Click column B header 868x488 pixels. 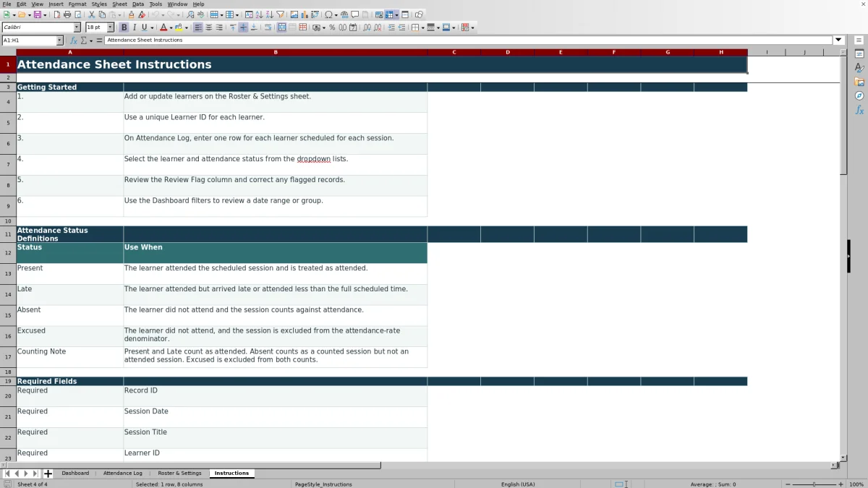point(275,52)
